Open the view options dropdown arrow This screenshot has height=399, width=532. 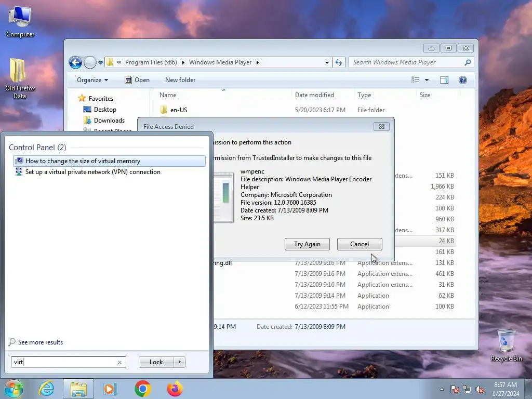click(427, 80)
